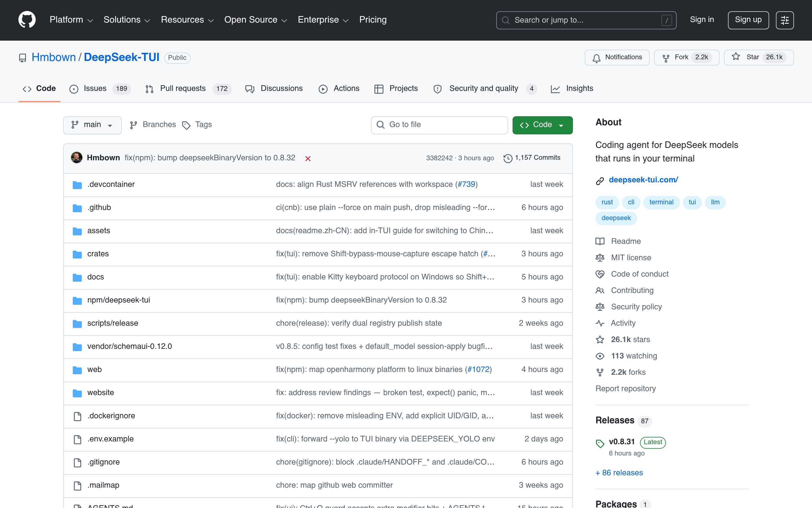Open commit hash 3382242
Viewport: 812px width, 508px height.
coord(439,158)
